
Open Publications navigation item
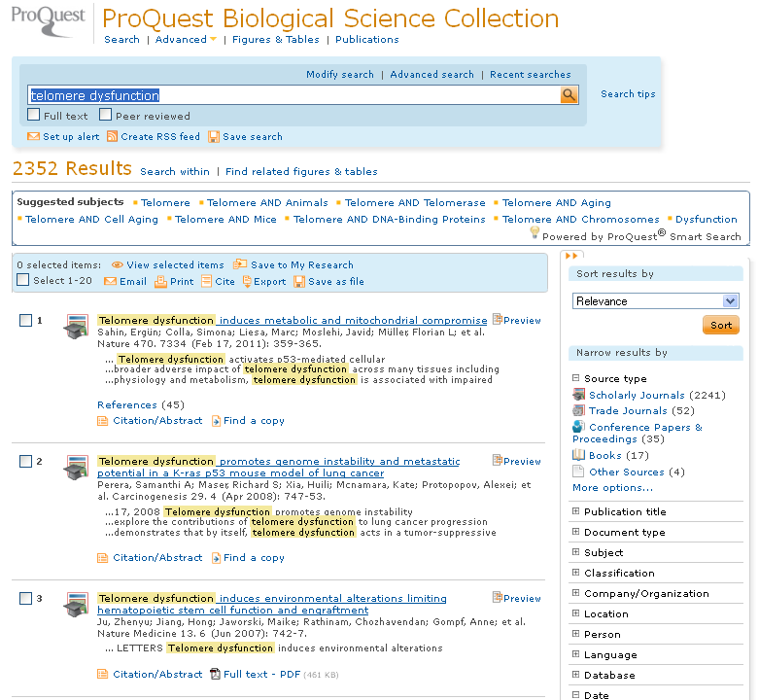click(367, 39)
